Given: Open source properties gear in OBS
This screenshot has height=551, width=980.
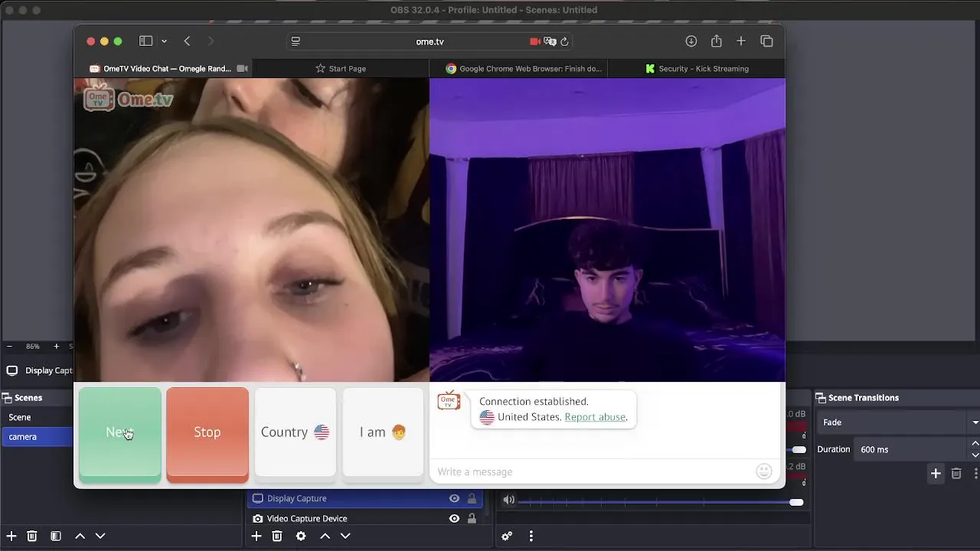Looking at the screenshot, I should (x=301, y=536).
